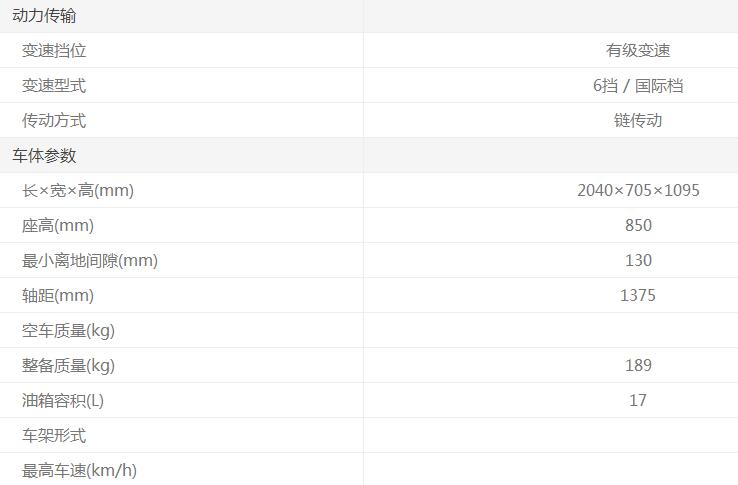
Task: Click the ground clearance value 130
Action: point(638,261)
